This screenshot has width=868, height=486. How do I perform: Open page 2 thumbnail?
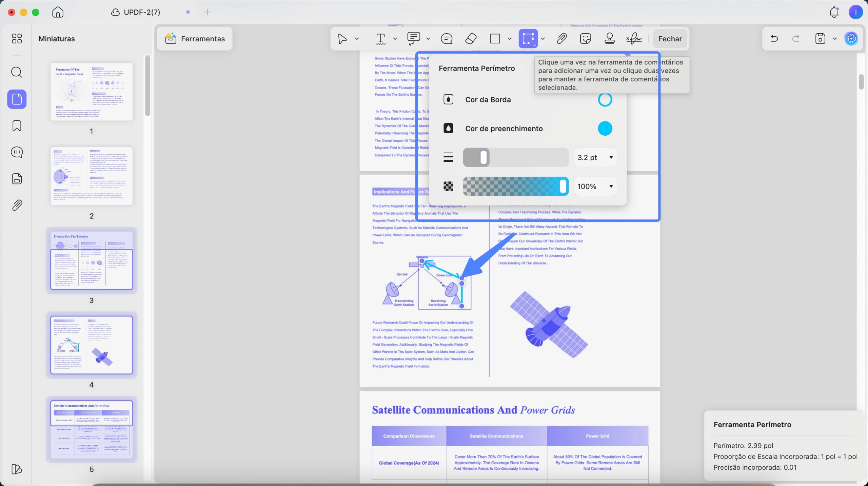pos(92,176)
